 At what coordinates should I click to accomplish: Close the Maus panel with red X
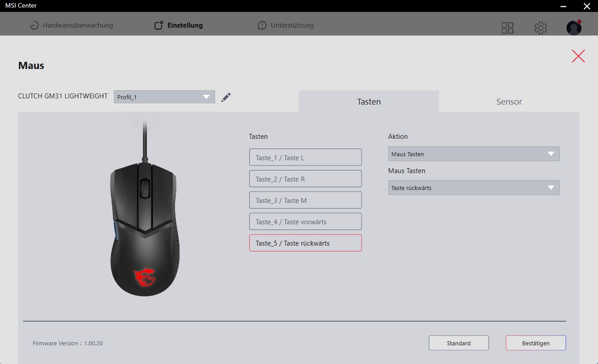578,56
